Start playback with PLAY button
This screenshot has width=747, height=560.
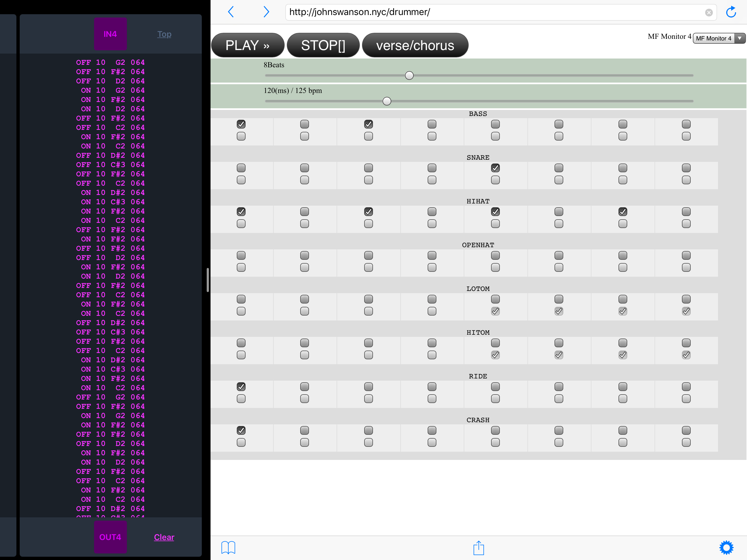[247, 45]
